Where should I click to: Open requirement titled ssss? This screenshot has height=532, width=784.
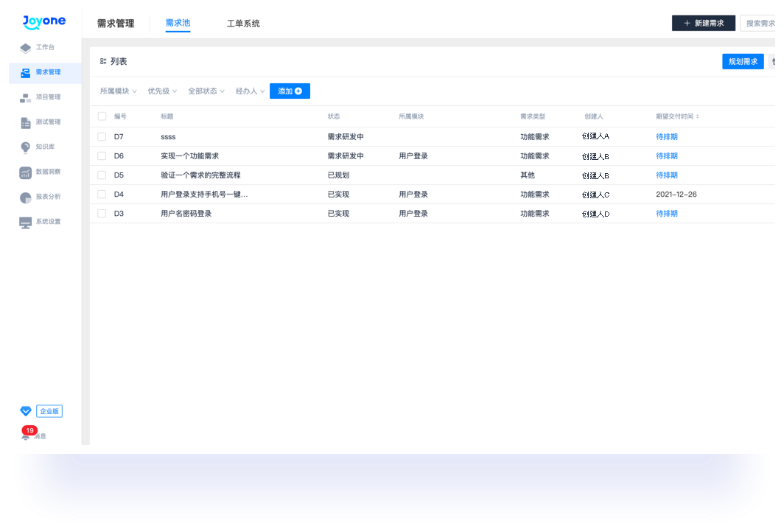[x=168, y=136]
